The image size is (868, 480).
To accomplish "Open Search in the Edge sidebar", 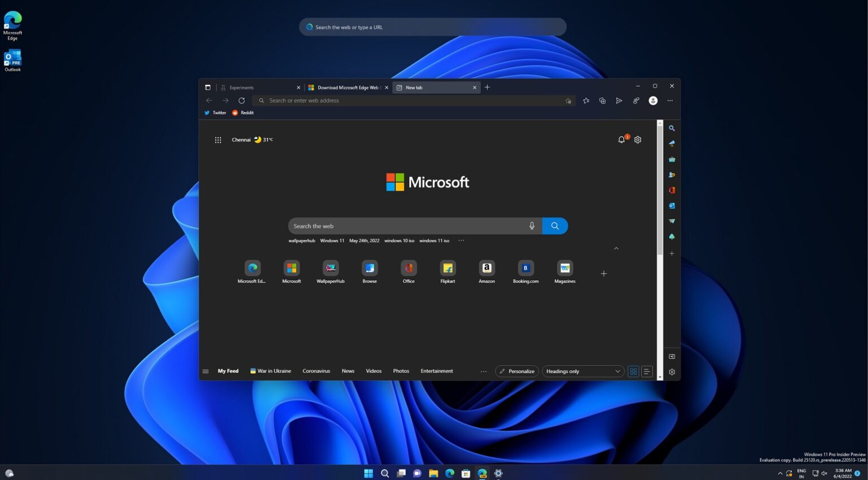I will 672,128.
